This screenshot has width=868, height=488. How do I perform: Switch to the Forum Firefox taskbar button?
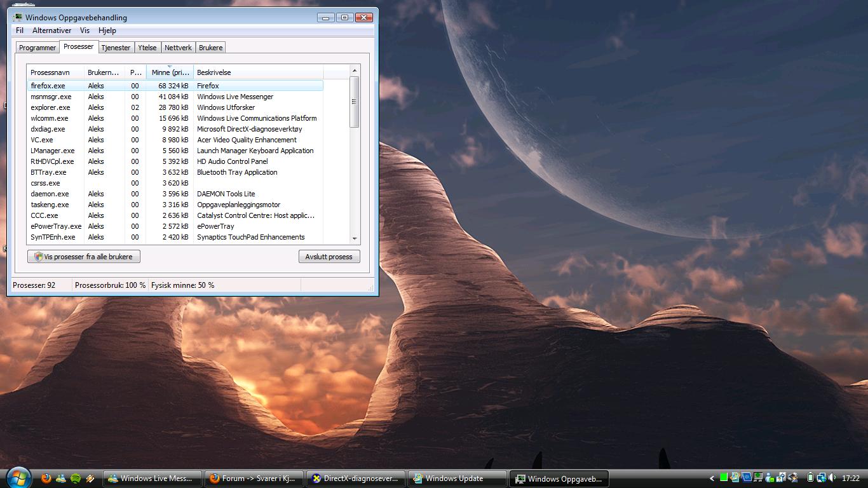254,478
